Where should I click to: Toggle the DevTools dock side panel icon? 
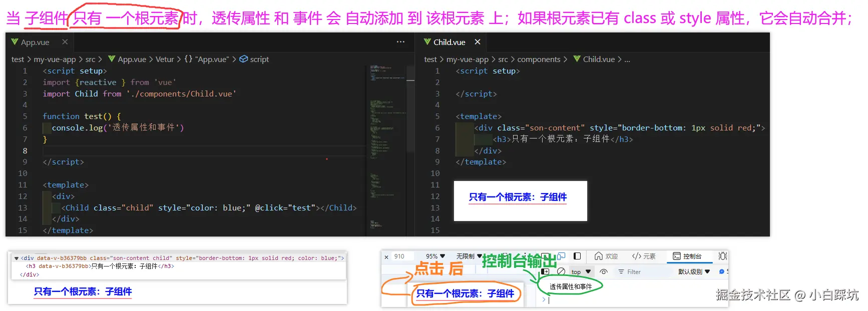tap(577, 256)
